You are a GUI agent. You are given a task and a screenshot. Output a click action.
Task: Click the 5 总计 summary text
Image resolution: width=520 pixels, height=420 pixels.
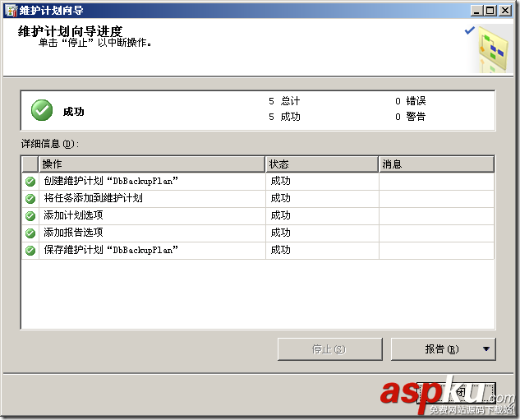point(284,101)
